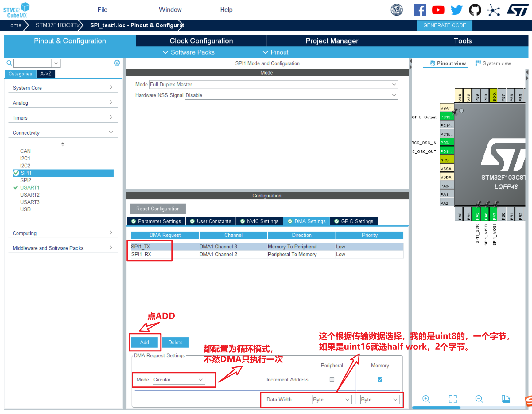Toggle Peripheral increment address checkbox

(332, 379)
